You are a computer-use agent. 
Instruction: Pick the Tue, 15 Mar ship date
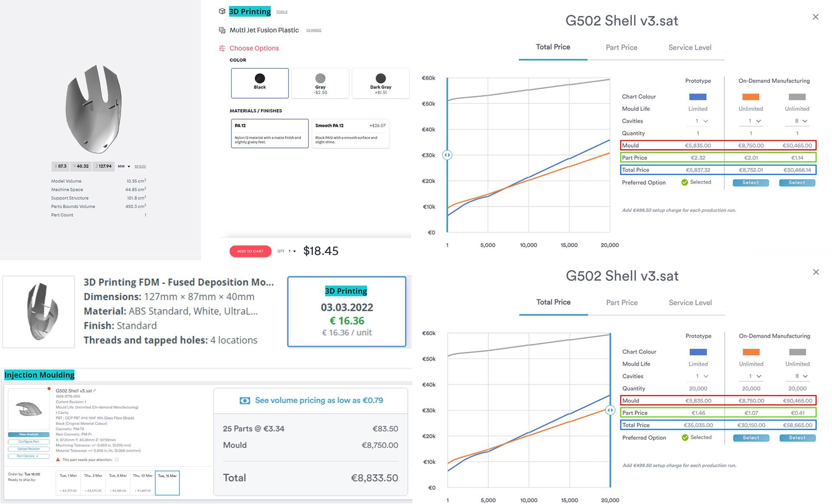point(167,483)
